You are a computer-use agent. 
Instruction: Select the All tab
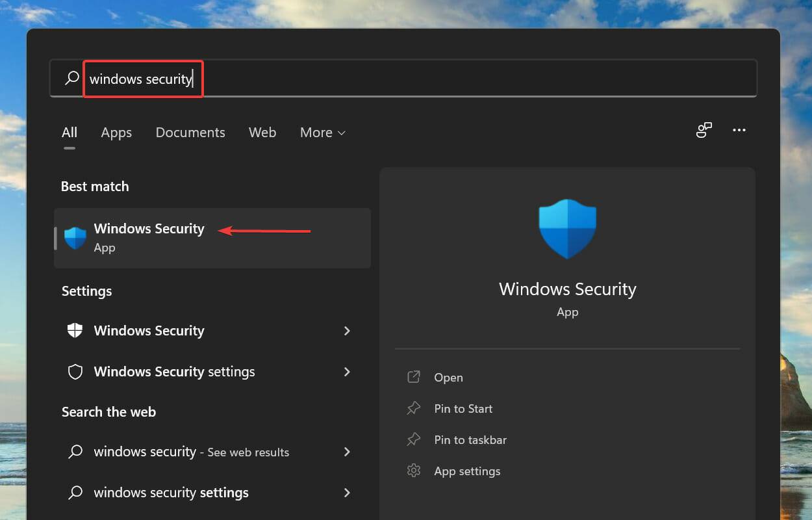[x=70, y=133]
